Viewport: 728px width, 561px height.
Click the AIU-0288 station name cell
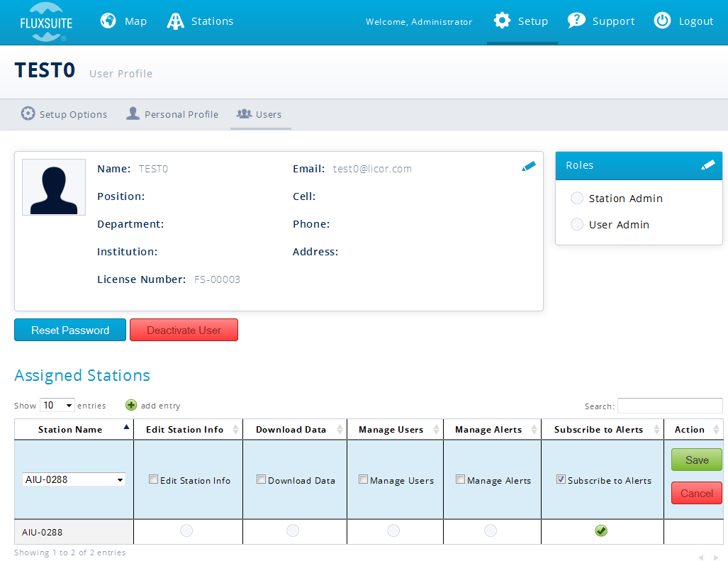point(74,532)
